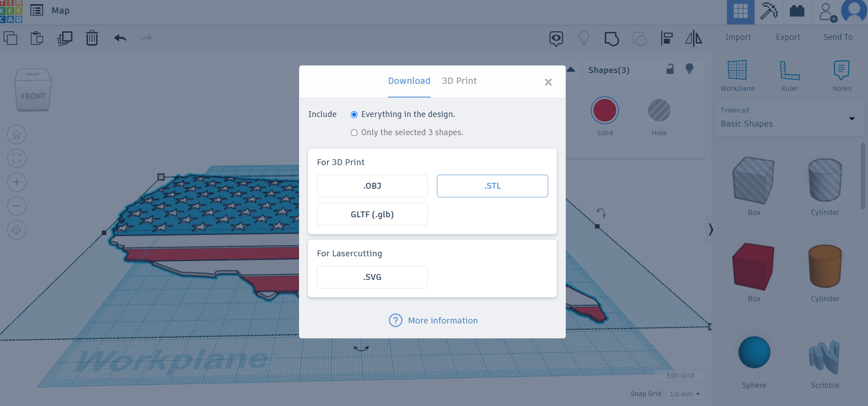The image size is (868, 406).
Task: Open the Align tool icon
Action: click(667, 39)
